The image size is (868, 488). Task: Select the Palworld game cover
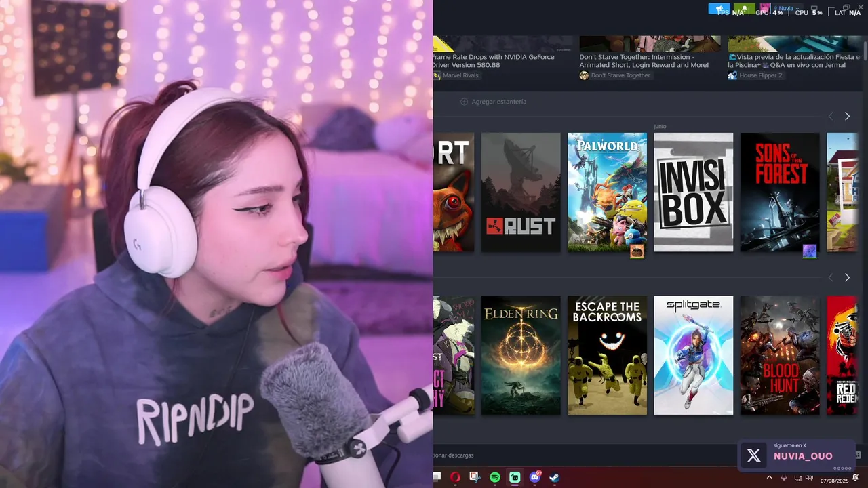(x=607, y=192)
